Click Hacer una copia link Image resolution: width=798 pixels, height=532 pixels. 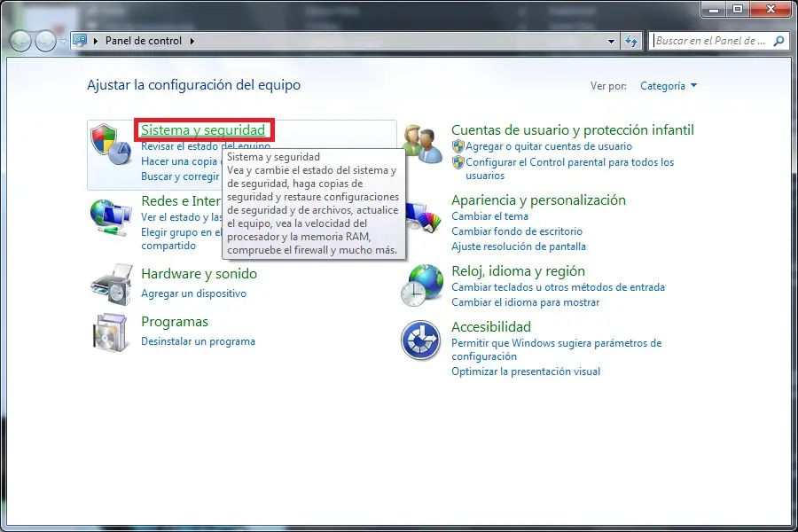(181, 161)
